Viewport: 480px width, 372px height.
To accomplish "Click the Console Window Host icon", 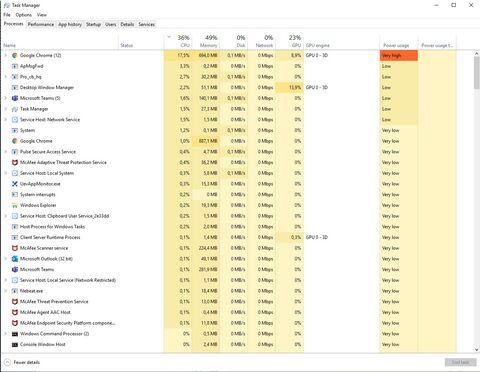I will pos(15,344).
